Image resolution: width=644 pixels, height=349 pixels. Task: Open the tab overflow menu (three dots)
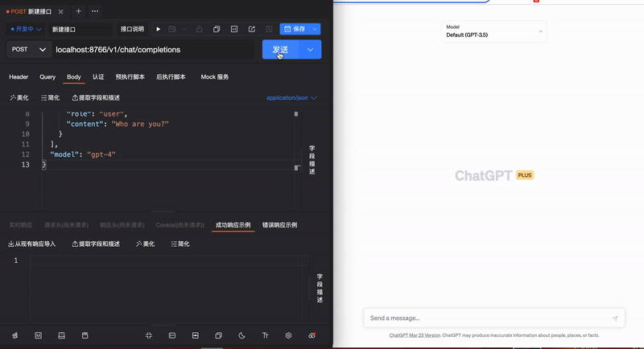95,11
